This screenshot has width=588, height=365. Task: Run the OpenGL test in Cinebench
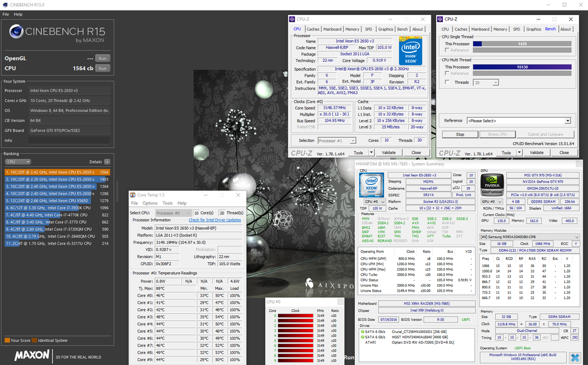pyautogui.click(x=102, y=59)
